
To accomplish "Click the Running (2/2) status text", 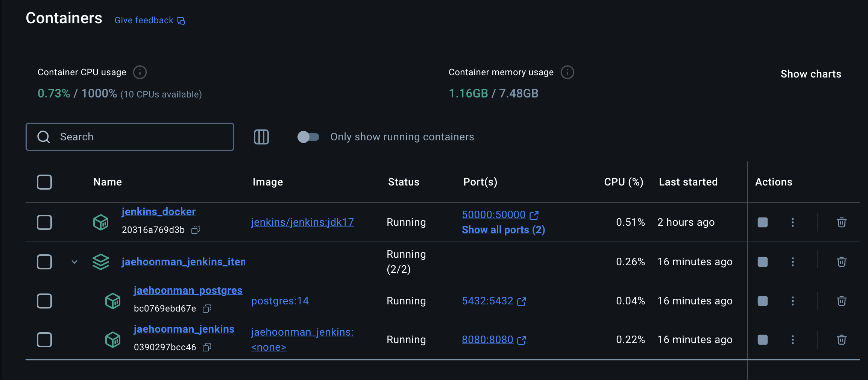I will [406, 262].
